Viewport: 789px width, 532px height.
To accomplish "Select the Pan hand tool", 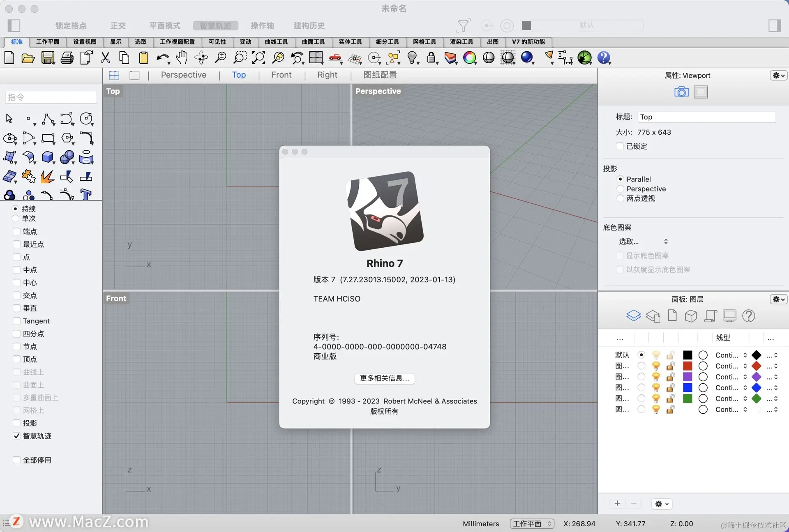I will click(x=182, y=58).
